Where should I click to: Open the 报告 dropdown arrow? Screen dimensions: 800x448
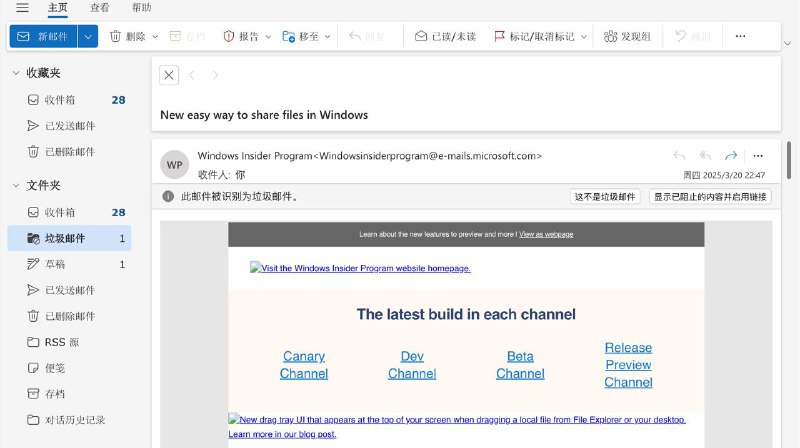[268, 36]
